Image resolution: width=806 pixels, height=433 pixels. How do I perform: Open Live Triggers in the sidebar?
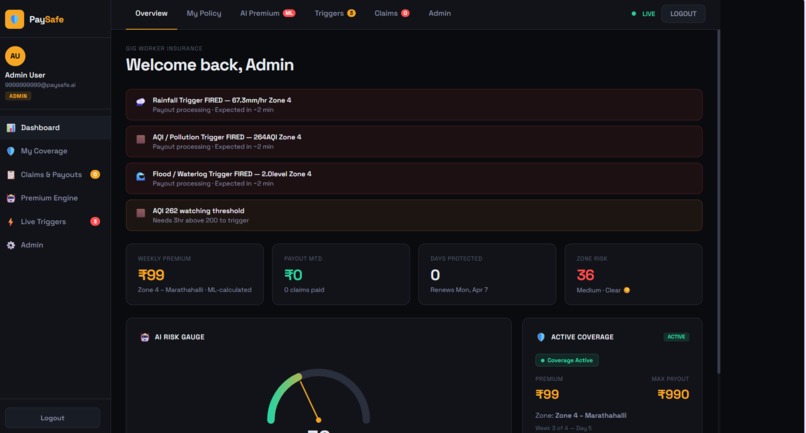(55, 222)
